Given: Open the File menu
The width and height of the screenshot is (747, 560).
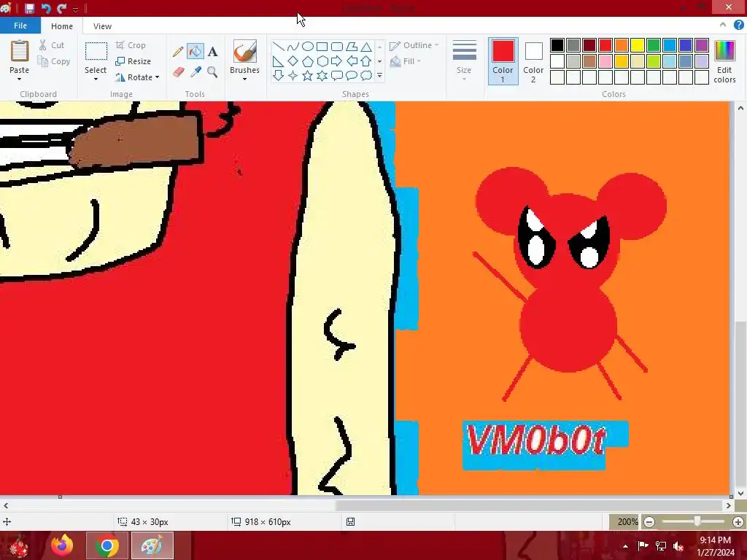Looking at the screenshot, I should point(20,26).
